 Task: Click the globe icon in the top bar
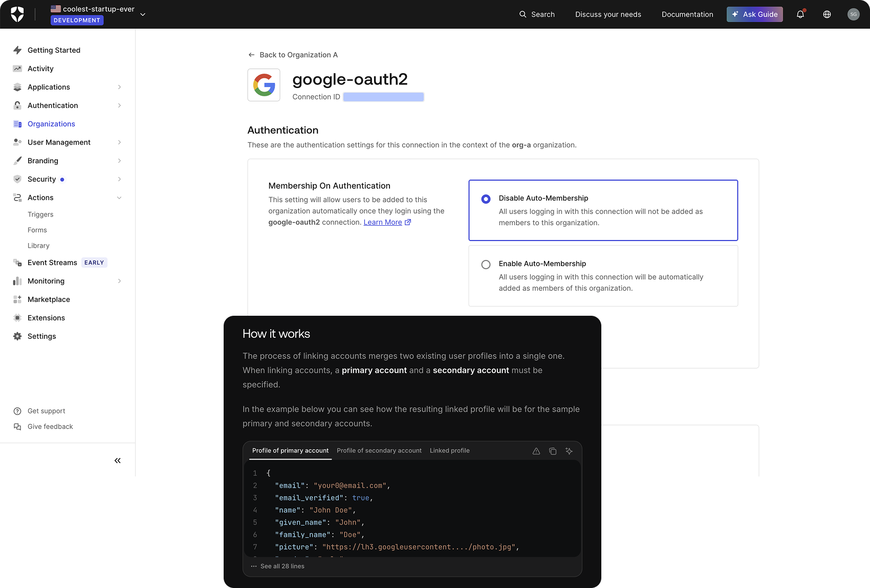pos(826,14)
